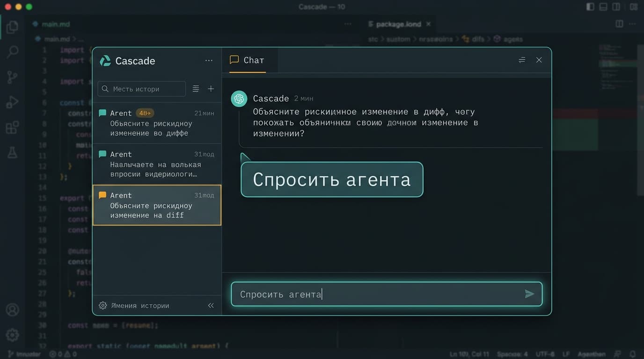Switch to the Chat tab
Viewport: 644px width, 359px height.
(x=248, y=60)
